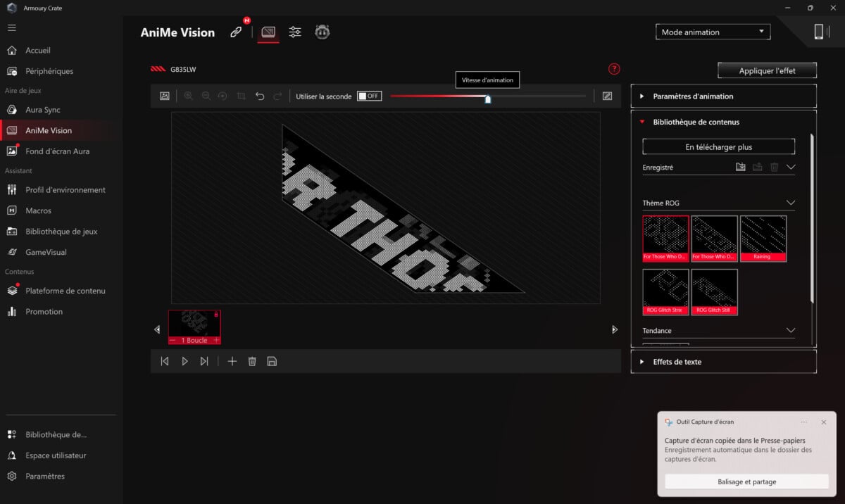
Task: Go to 'Bibliothèque de jeux' in the sidebar
Action: (61, 232)
